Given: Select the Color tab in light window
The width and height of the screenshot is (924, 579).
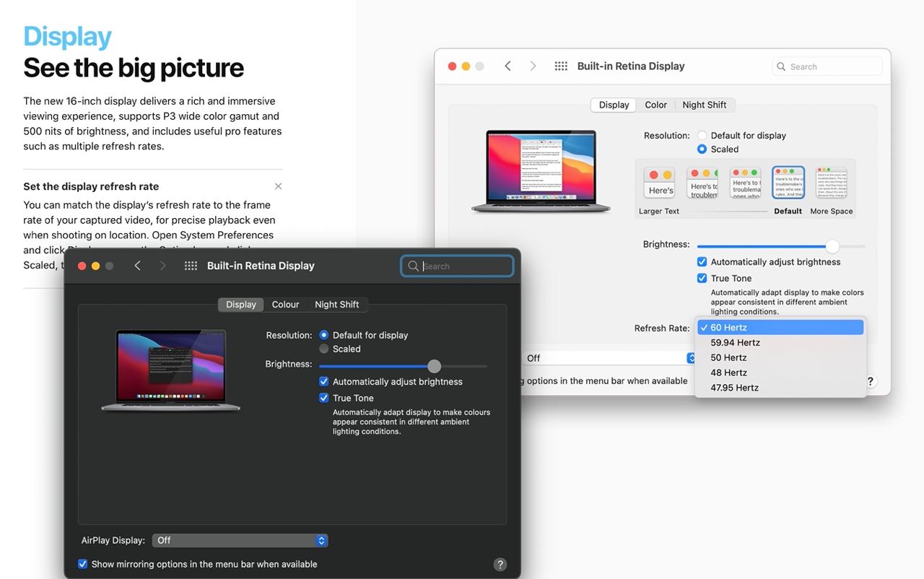Looking at the screenshot, I should pyautogui.click(x=656, y=105).
